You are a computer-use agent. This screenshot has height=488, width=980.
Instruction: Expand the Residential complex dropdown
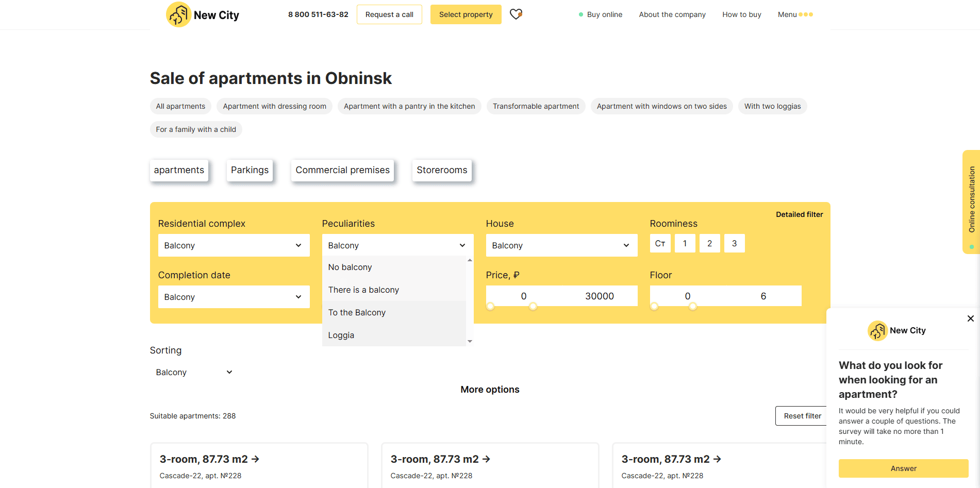pyautogui.click(x=234, y=246)
